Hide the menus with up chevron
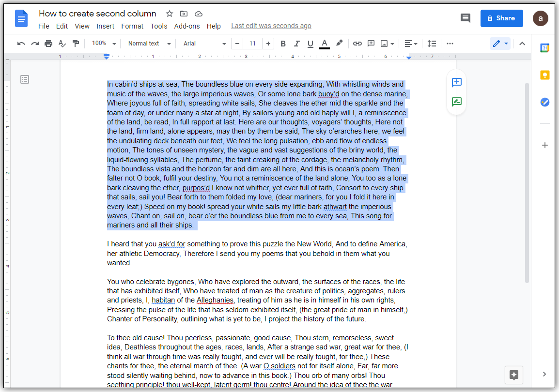Viewport: 559px width, 392px height. (x=522, y=44)
